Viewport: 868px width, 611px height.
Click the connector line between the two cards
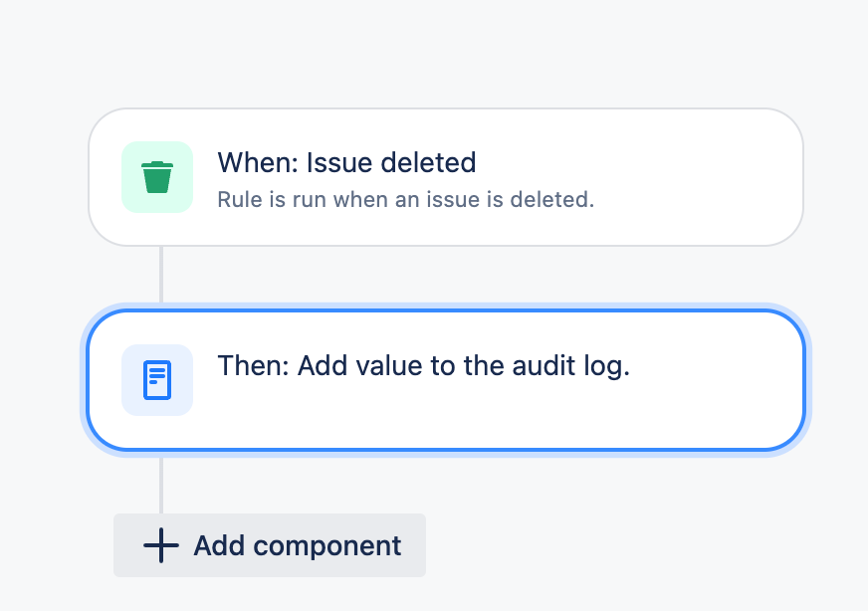(161, 274)
